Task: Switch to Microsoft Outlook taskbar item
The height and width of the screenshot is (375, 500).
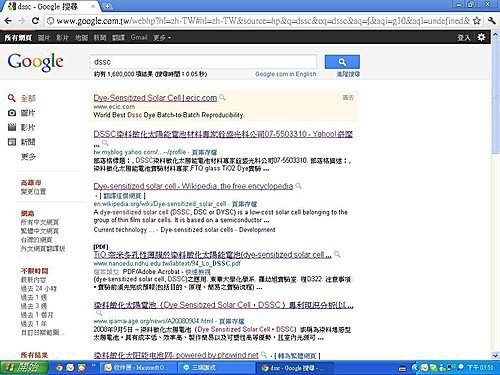Action: click(139, 368)
